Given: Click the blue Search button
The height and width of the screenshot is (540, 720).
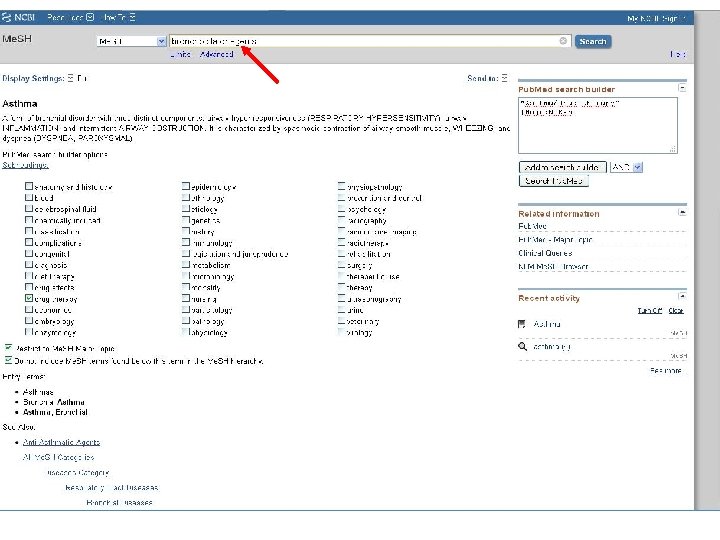Looking at the screenshot, I should (593, 41).
